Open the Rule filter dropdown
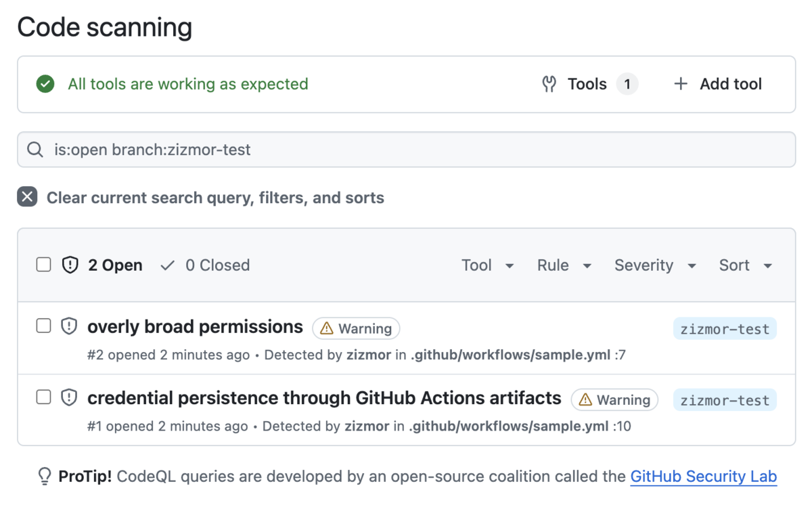This screenshot has height=505, width=812. coord(564,265)
